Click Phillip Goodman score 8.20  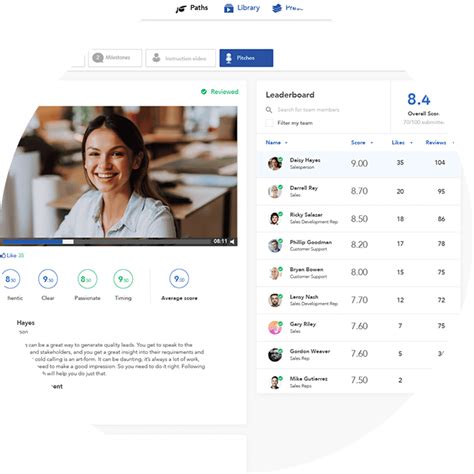click(359, 245)
